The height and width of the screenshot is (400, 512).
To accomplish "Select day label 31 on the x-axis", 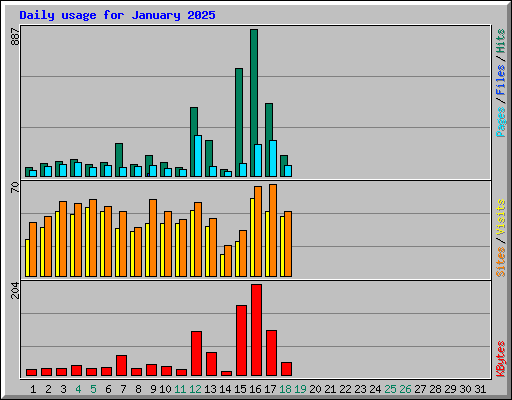I will click(x=480, y=389).
